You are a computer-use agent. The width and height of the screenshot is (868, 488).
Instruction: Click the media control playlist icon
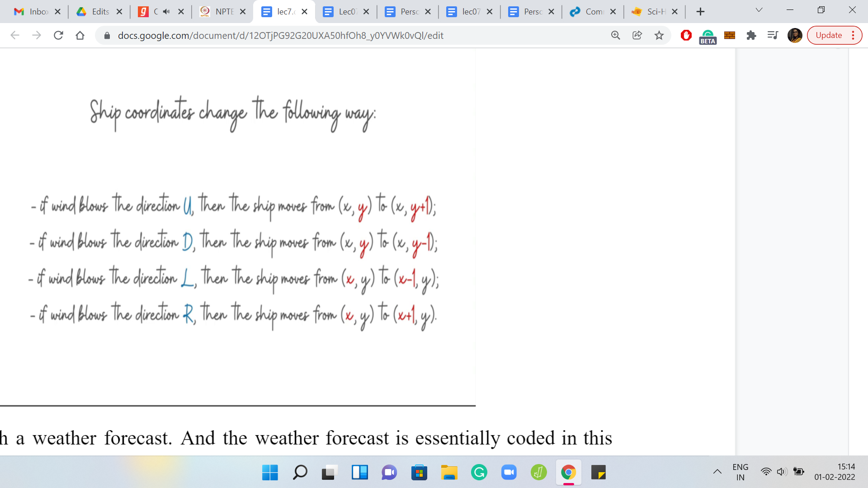[x=773, y=35]
